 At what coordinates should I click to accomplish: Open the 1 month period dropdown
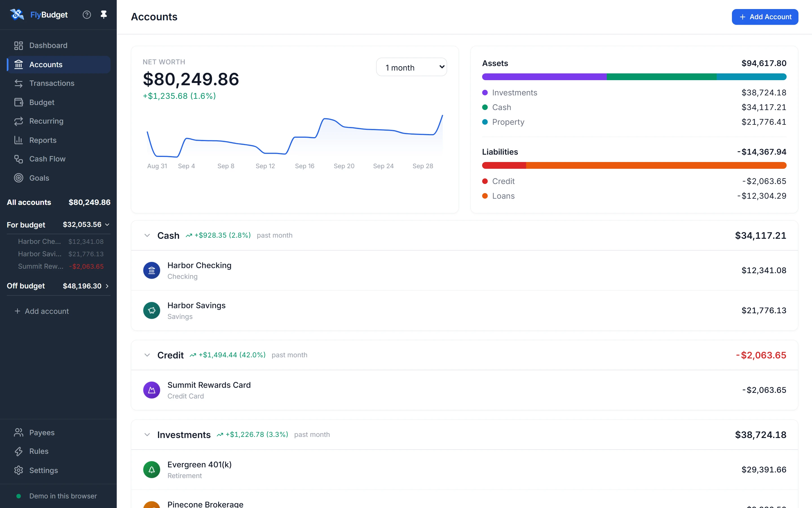(411, 67)
